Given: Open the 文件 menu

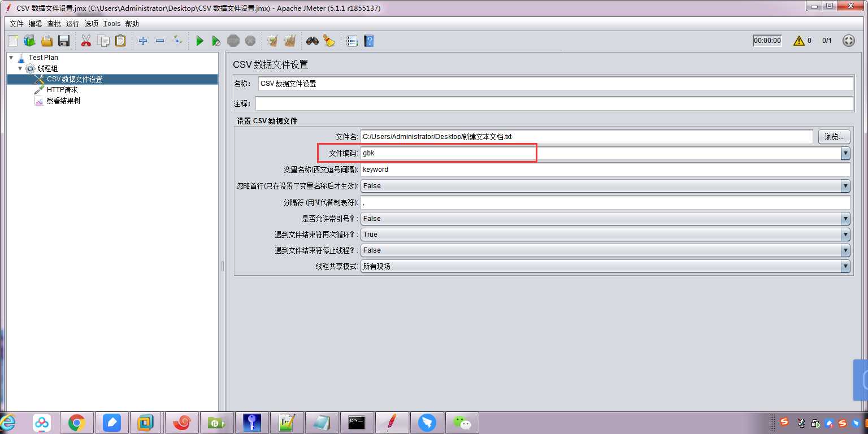Looking at the screenshot, I should [x=17, y=24].
